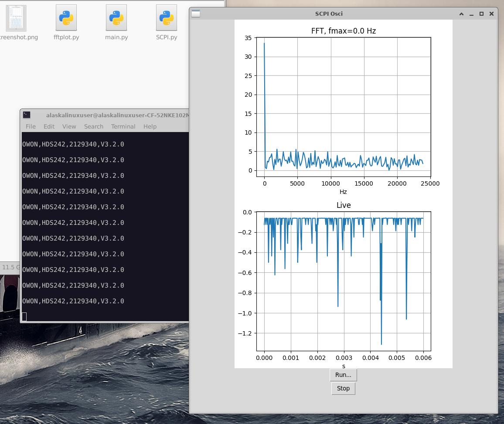Roll up the SCPI Osci window
The image size is (504, 424).
coord(461,14)
